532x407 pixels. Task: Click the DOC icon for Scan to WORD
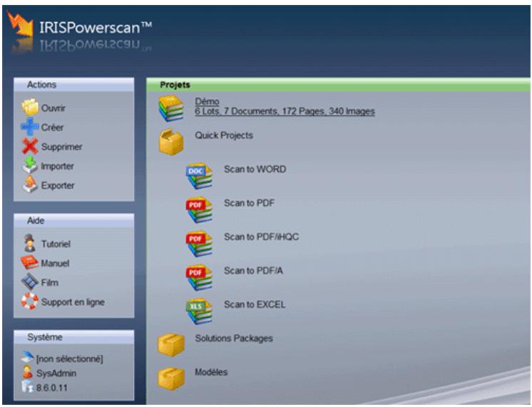(x=199, y=175)
